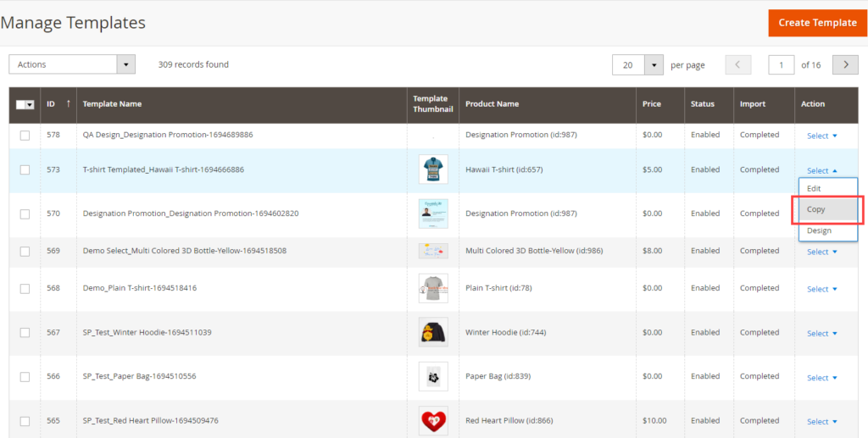Choose Design from the action menu
This screenshot has width=868, height=438.
tap(819, 230)
